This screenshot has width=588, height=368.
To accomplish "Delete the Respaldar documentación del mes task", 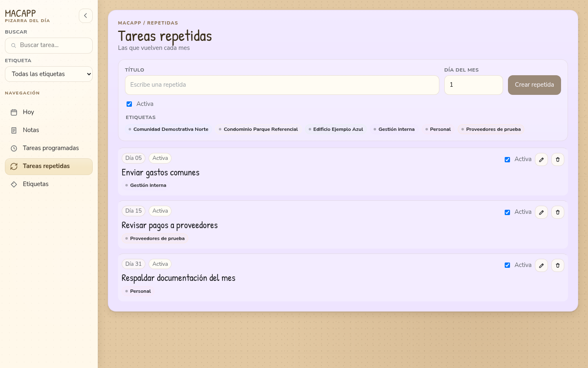I will [x=558, y=265].
